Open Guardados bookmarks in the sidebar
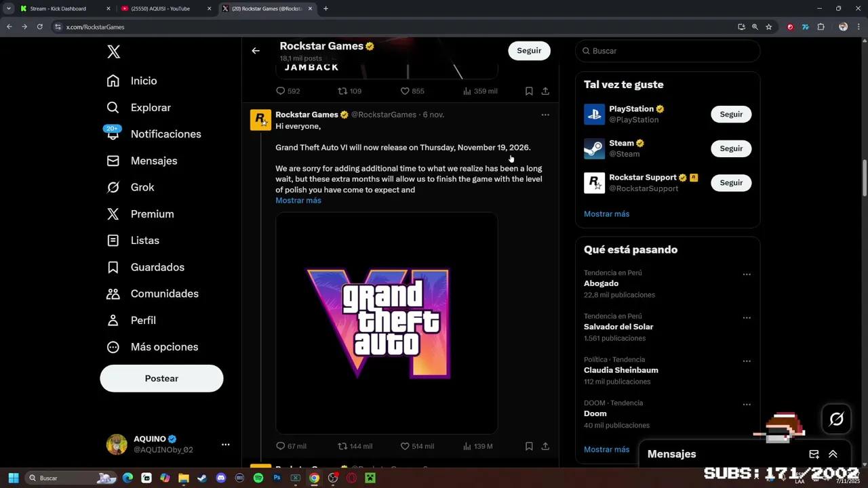 point(146,267)
